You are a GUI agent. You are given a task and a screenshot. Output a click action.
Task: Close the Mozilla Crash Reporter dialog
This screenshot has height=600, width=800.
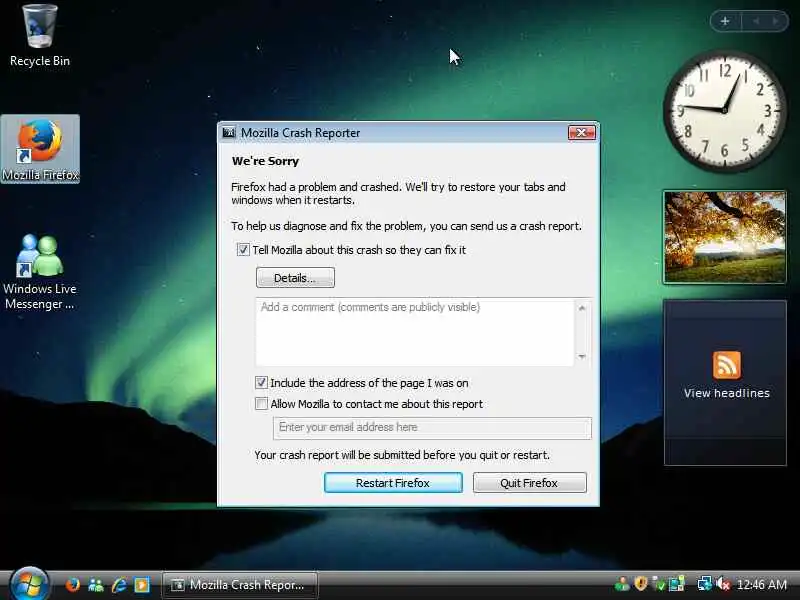[x=582, y=133]
